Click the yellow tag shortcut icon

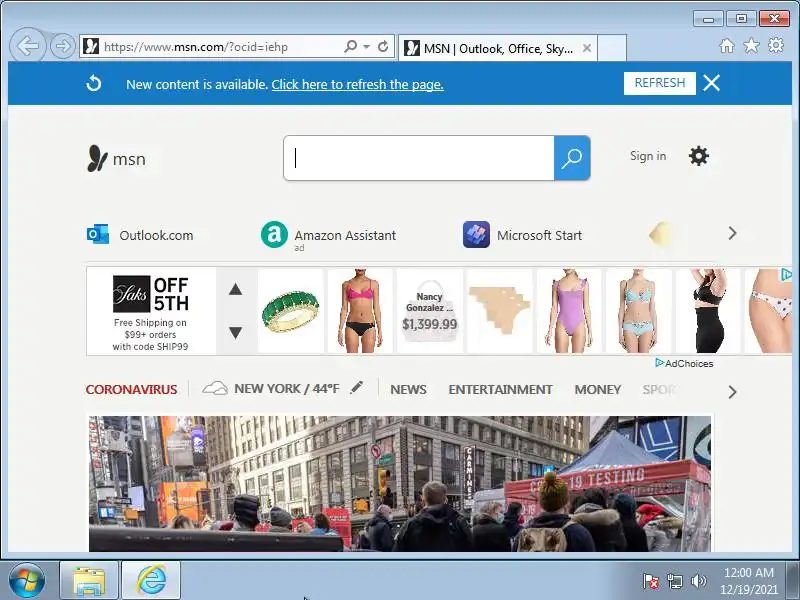(660, 234)
